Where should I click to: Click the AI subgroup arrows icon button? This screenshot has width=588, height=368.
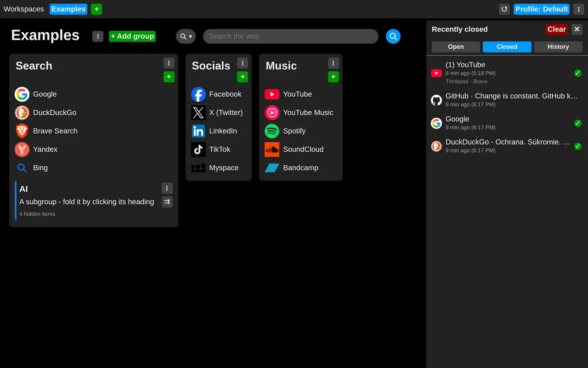tap(167, 202)
